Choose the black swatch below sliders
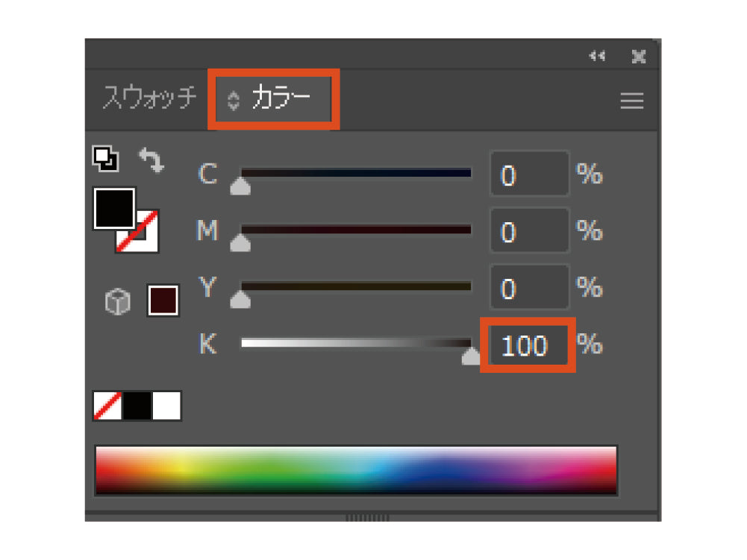This screenshot has width=747, height=560. (137, 406)
